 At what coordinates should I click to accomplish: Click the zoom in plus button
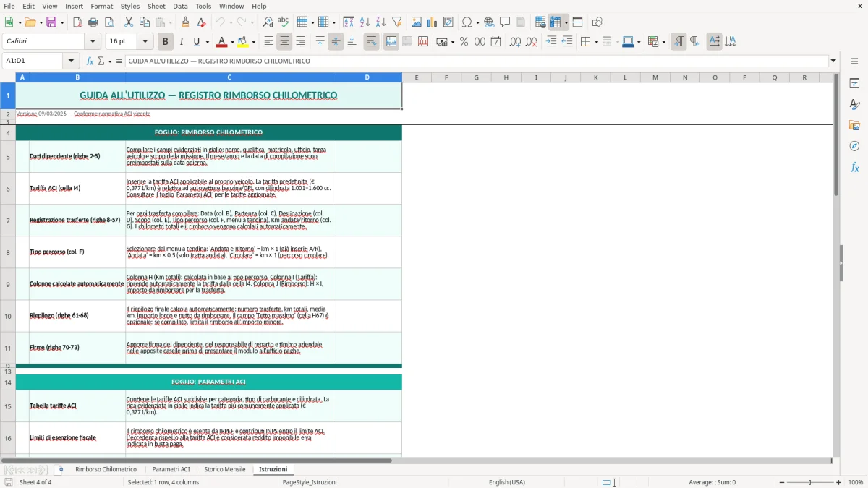point(838,482)
